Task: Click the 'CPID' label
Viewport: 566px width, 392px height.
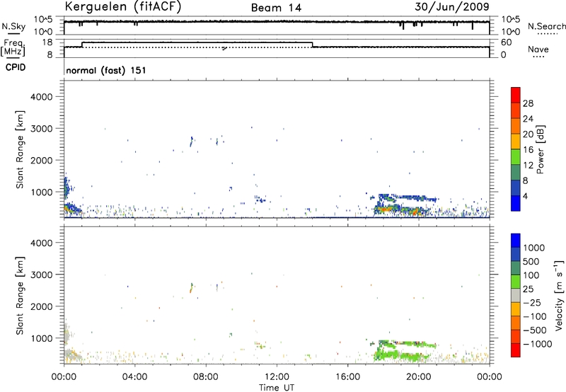Action: [16, 67]
